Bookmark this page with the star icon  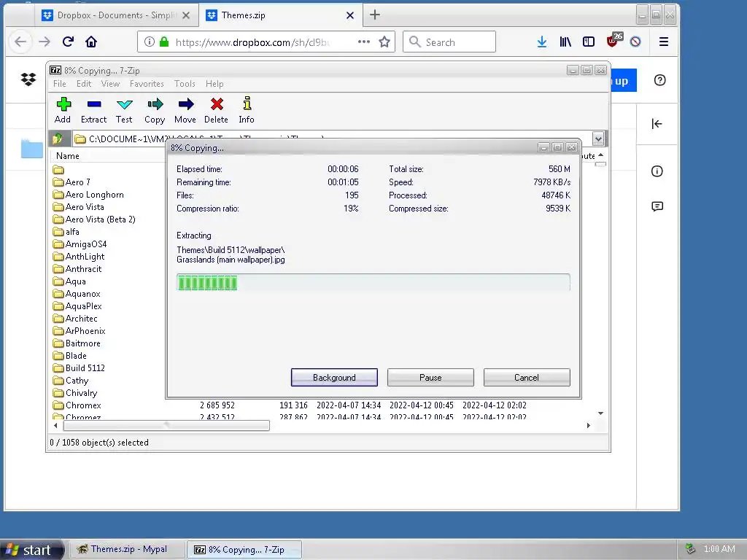(384, 42)
